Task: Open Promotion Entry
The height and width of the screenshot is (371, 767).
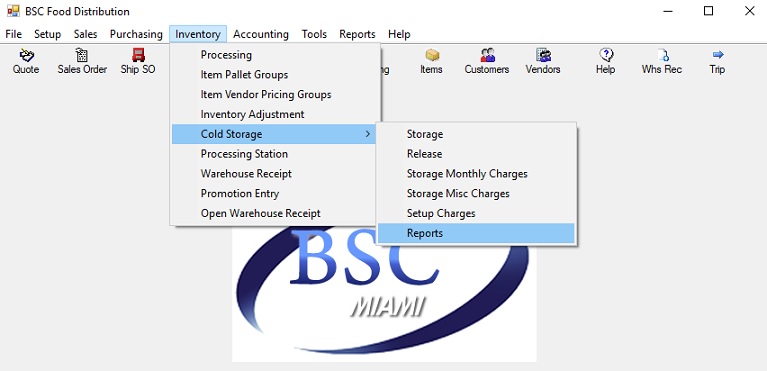Action: pyautogui.click(x=274, y=193)
